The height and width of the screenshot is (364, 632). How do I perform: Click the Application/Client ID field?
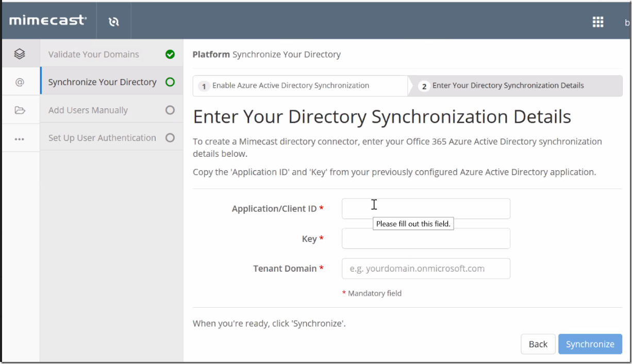426,209
